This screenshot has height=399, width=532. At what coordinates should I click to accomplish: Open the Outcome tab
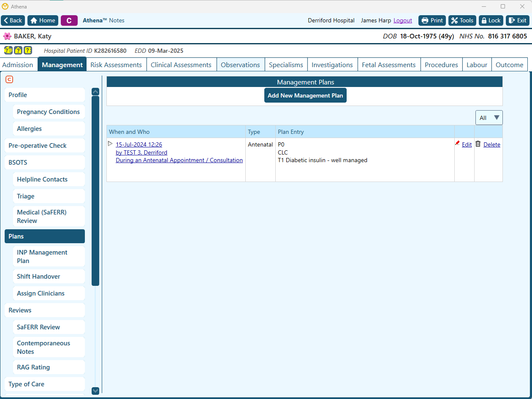[510, 65]
